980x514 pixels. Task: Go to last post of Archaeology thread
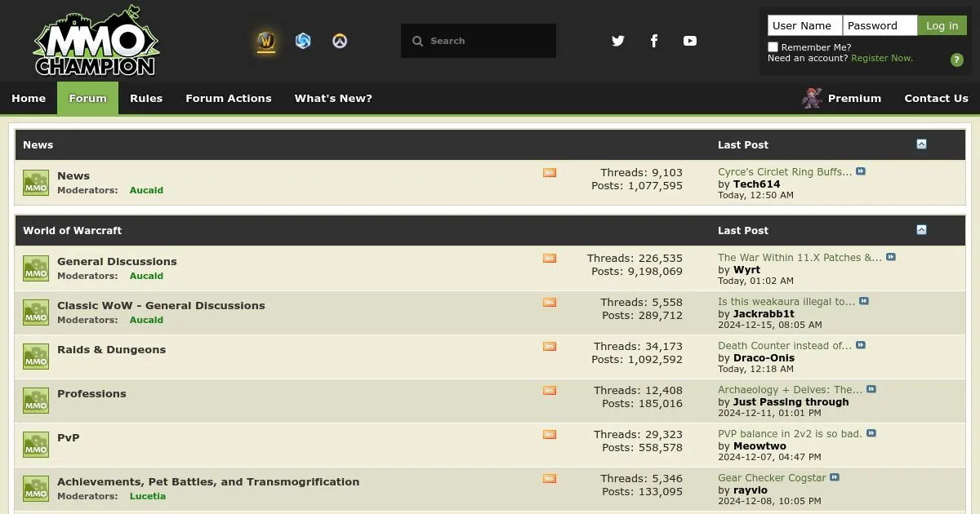coord(871,389)
